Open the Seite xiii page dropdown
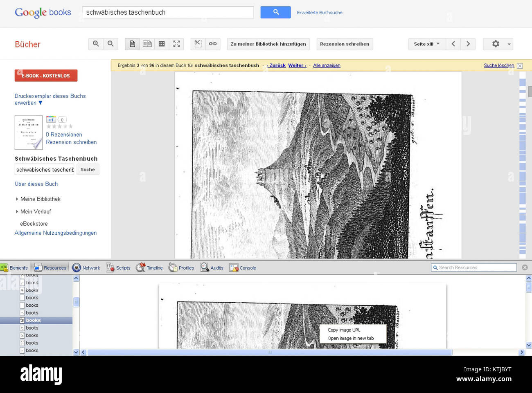This screenshot has width=532, height=393. pos(427,44)
